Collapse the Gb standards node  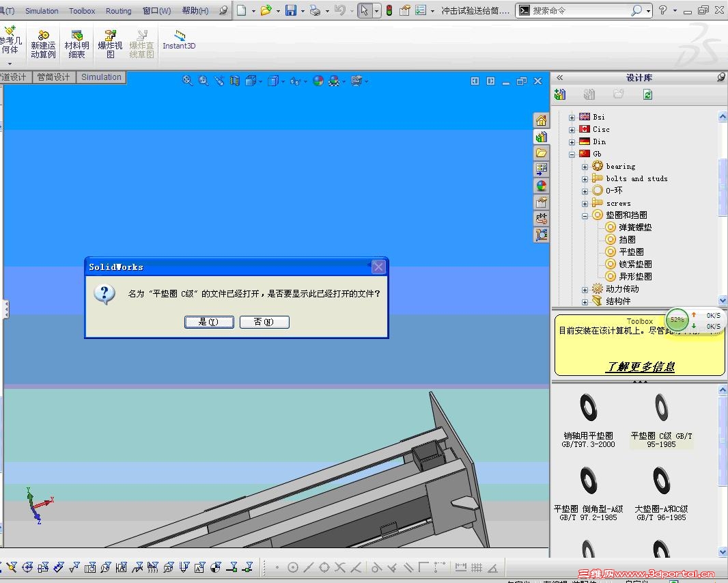572,154
